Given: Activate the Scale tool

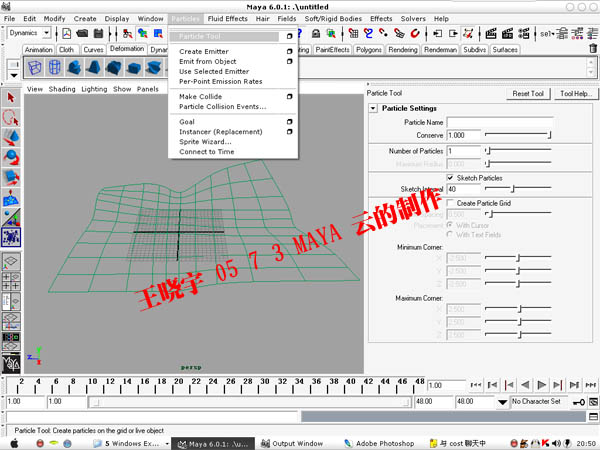Looking at the screenshot, I should click(11, 178).
